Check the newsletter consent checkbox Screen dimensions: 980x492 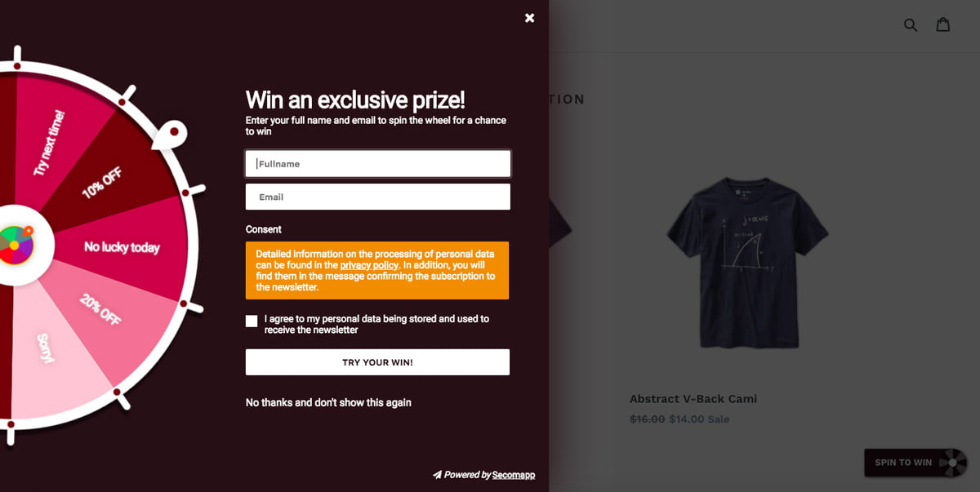click(252, 321)
